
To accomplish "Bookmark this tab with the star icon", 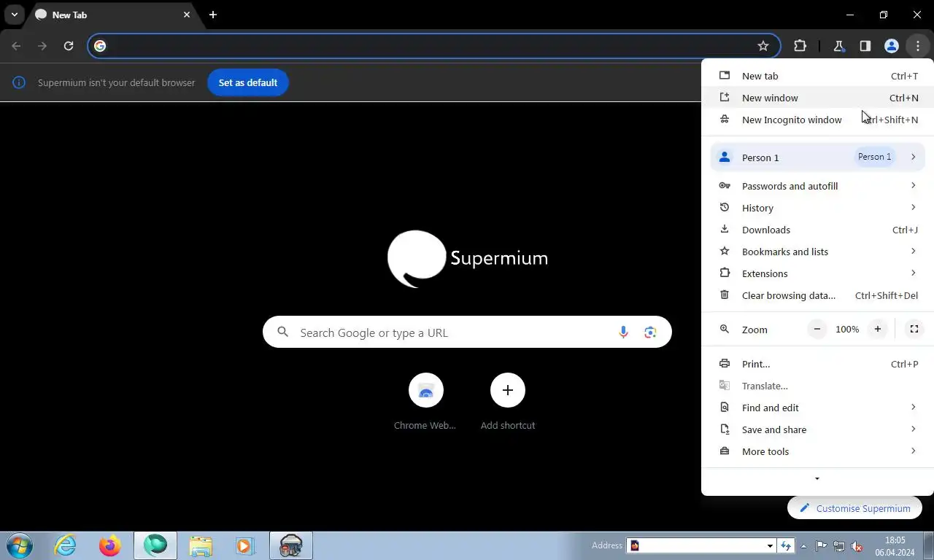I will click(763, 46).
